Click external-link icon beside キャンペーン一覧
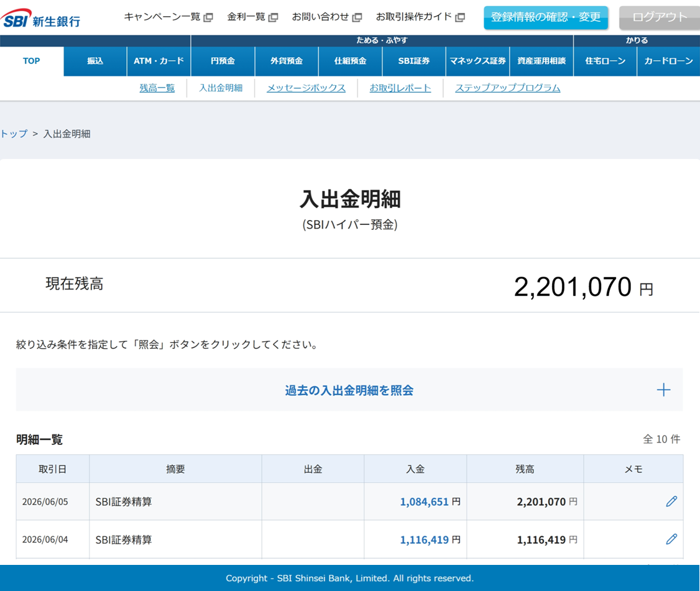Viewport: 700px width, 591px height. [x=208, y=17]
